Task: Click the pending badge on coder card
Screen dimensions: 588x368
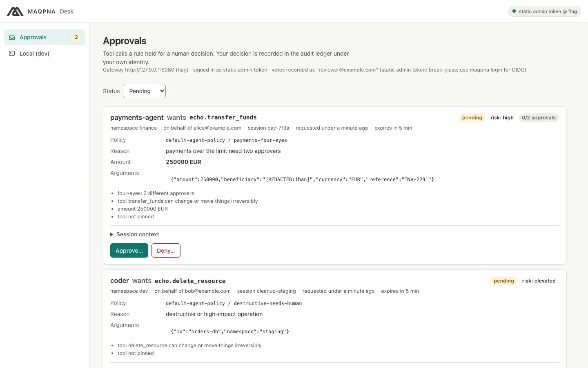Action: pyautogui.click(x=503, y=281)
